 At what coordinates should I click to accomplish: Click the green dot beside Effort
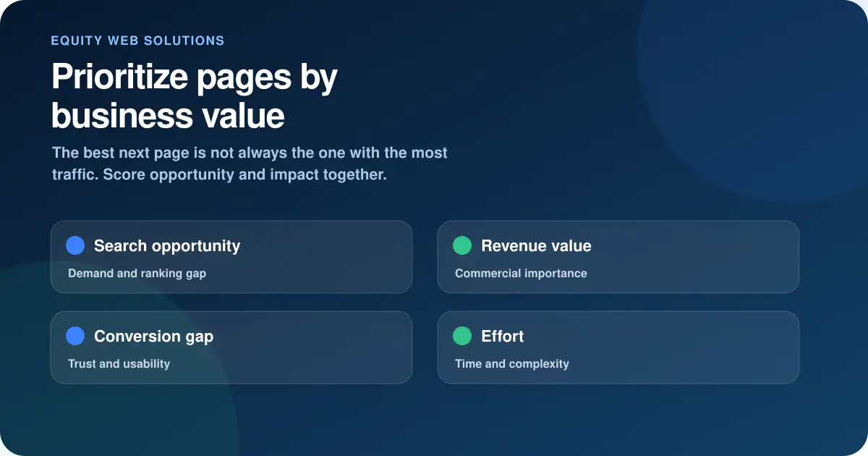462,336
